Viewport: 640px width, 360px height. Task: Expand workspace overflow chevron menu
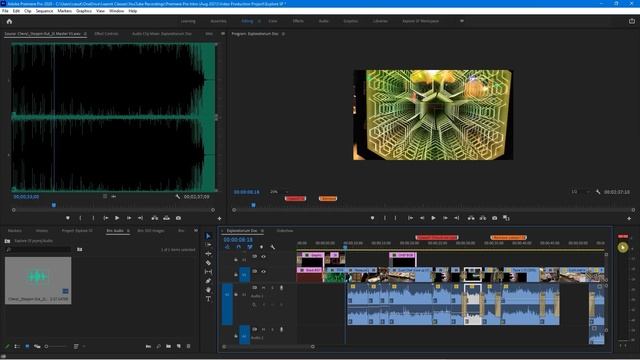click(x=462, y=21)
